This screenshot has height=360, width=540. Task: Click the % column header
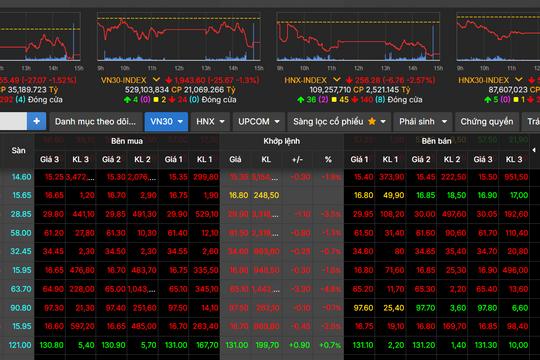click(x=328, y=160)
